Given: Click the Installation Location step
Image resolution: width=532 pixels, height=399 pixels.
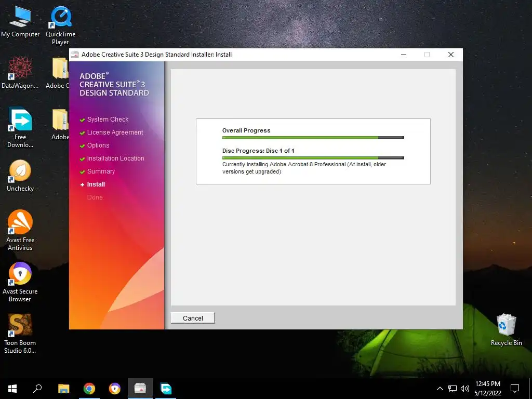Looking at the screenshot, I should (x=115, y=158).
